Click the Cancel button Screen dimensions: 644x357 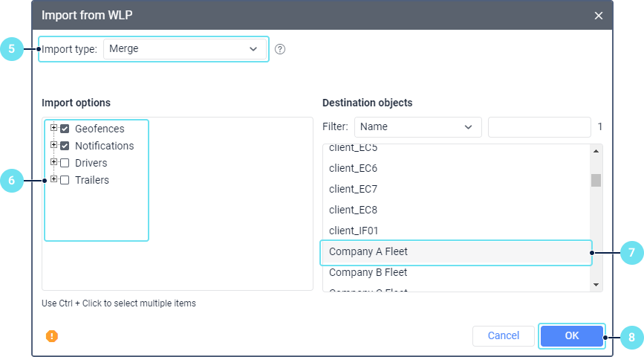pos(503,336)
